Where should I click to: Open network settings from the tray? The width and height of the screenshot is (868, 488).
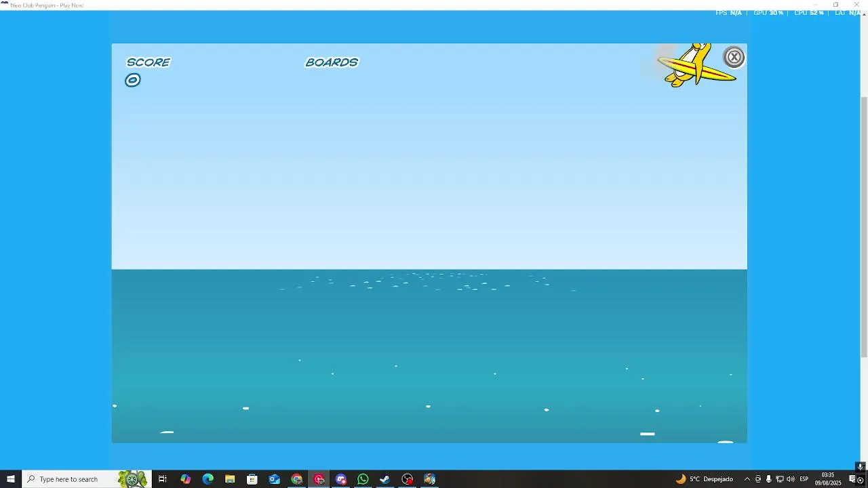tap(779, 479)
